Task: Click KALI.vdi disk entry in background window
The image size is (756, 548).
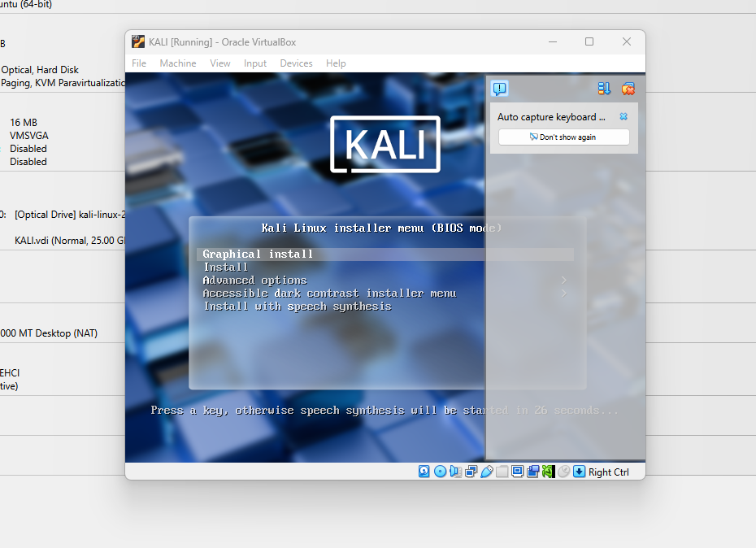Action: click(x=69, y=240)
